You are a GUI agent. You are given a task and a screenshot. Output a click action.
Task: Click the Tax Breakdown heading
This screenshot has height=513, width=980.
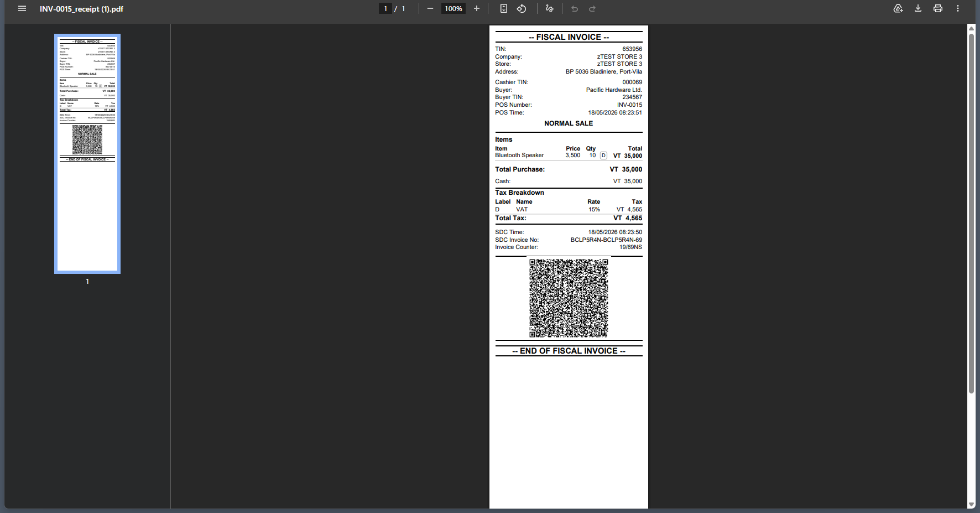[x=519, y=193]
